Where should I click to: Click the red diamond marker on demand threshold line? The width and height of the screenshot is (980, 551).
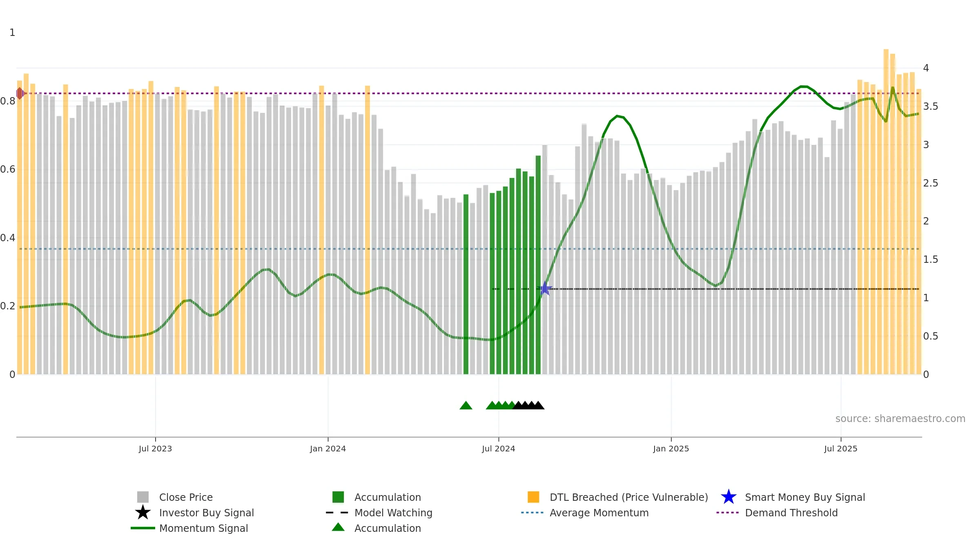pyautogui.click(x=20, y=93)
